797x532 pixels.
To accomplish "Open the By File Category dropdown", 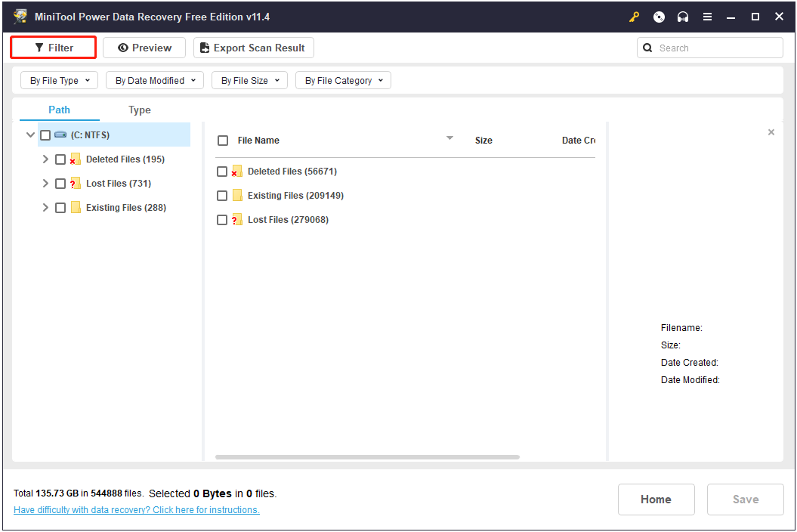I will click(343, 80).
